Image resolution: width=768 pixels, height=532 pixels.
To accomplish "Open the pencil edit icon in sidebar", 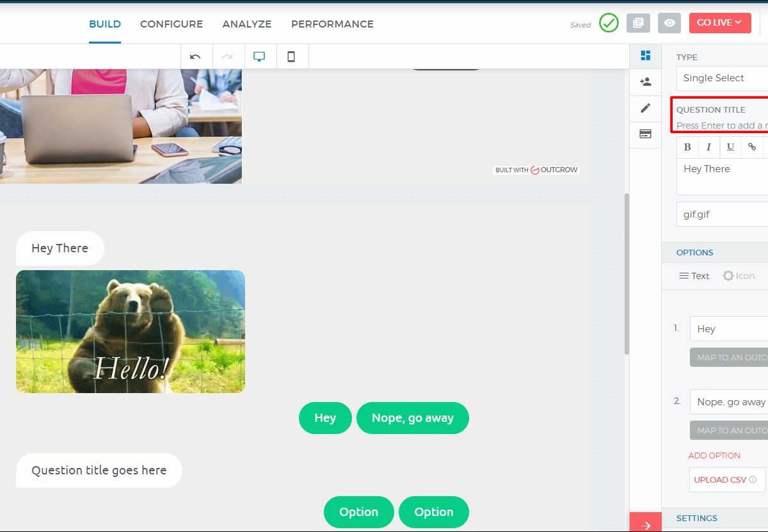I will (x=645, y=108).
